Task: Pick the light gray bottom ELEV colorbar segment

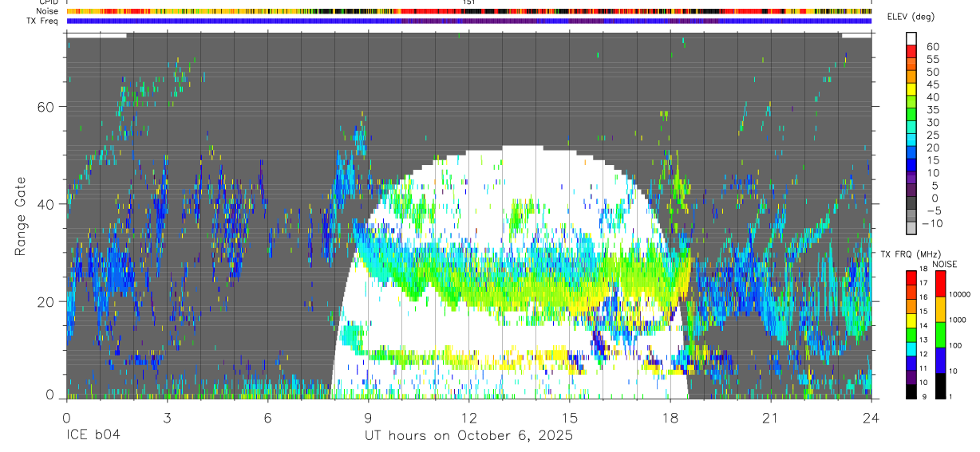Action: (x=911, y=227)
